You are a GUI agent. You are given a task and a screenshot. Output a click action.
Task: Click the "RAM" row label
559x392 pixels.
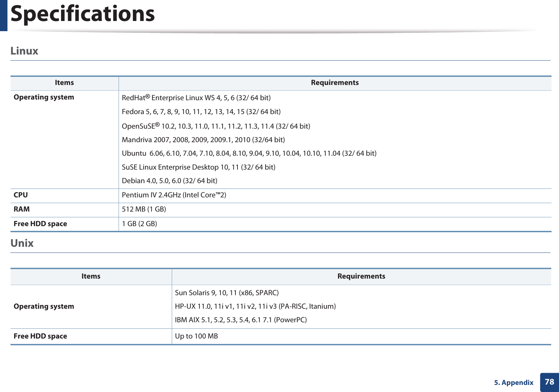point(22,209)
